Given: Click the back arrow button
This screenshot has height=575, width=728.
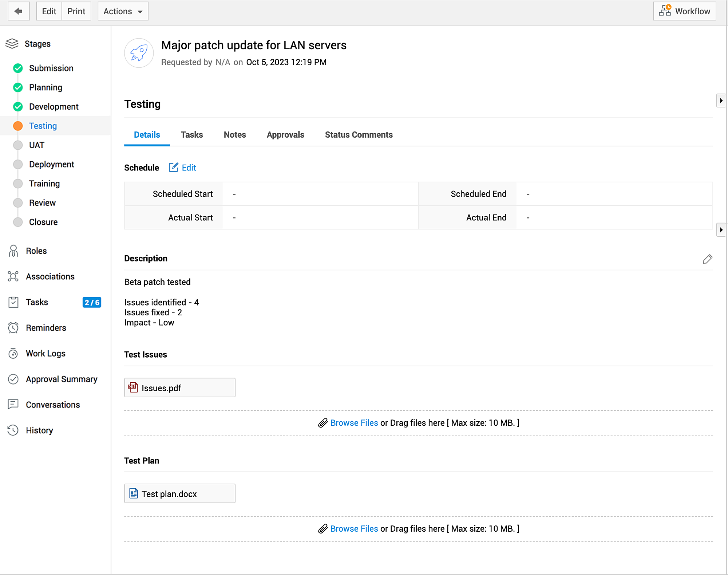Looking at the screenshot, I should click(x=19, y=11).
